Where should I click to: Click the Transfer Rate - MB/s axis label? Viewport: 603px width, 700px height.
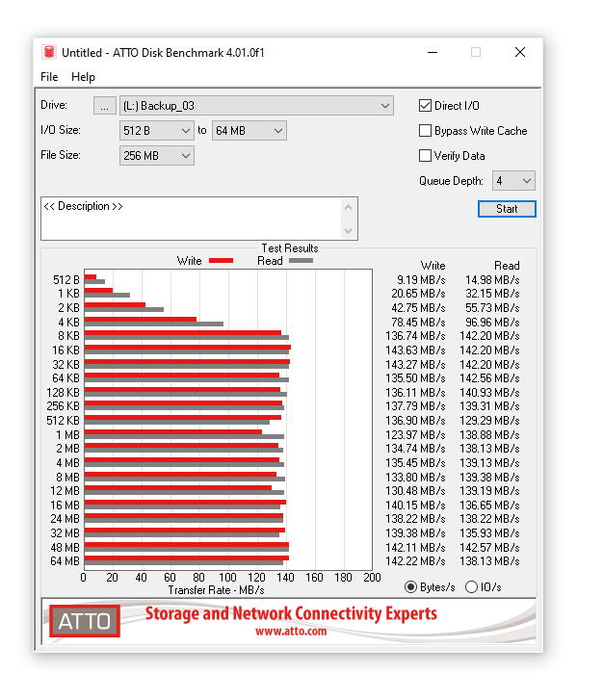216,590
